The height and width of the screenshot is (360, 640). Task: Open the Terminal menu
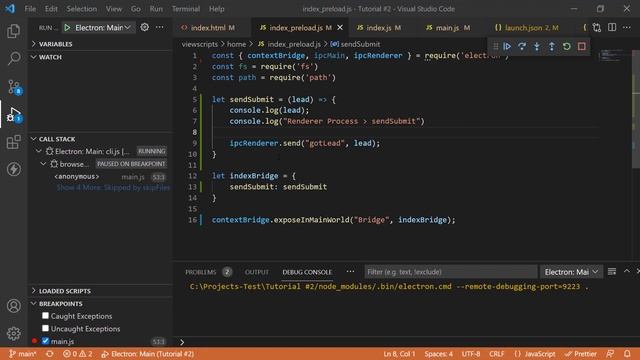point(186,9)
